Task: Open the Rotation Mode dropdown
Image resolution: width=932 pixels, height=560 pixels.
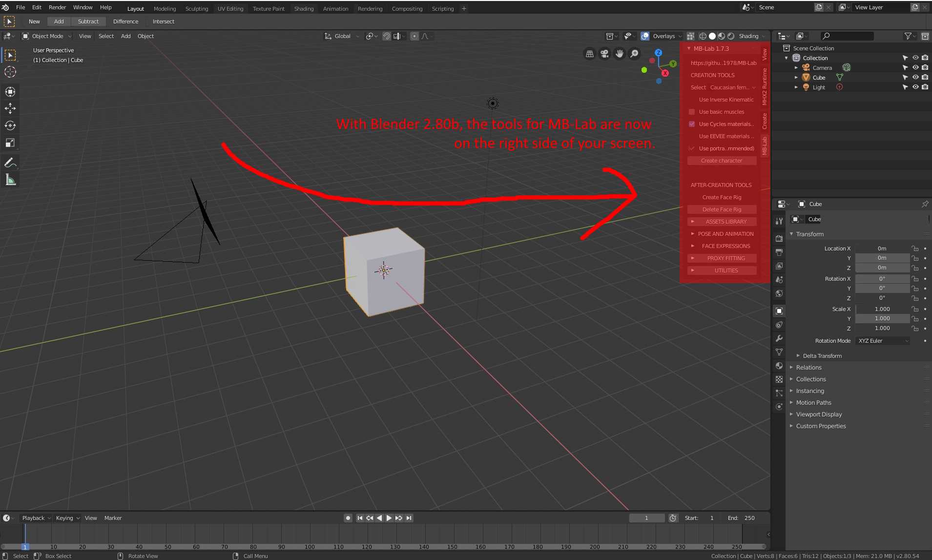Action: (x=882, y=340)
